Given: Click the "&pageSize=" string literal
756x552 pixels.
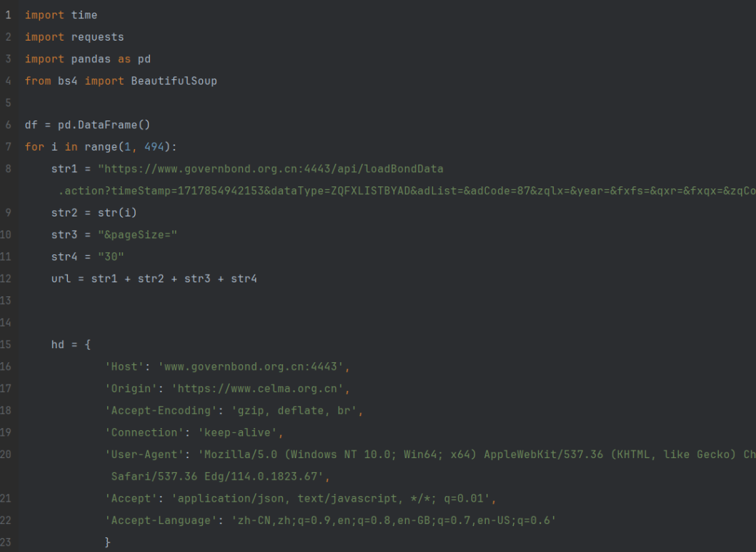Looking at the screenshot, I should 137,235.
